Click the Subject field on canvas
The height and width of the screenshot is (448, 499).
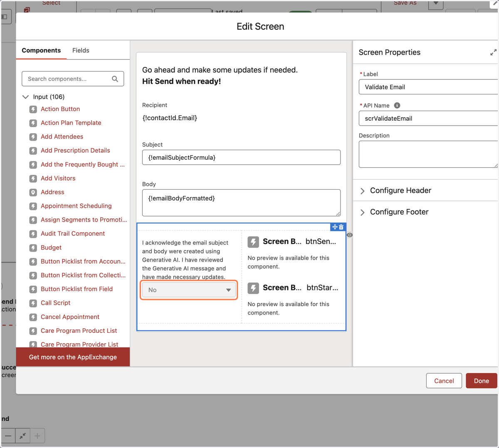pyautogui.click(x=241, y=157)
